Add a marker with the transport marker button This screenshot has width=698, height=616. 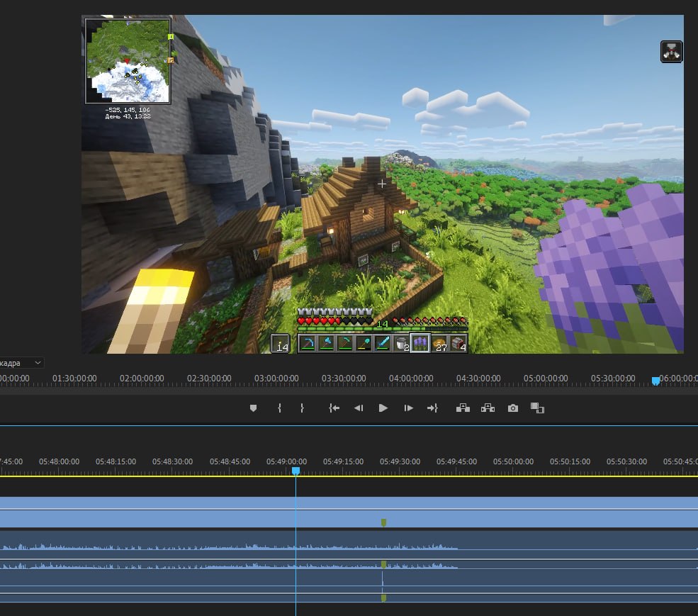[x=253, y=408]
